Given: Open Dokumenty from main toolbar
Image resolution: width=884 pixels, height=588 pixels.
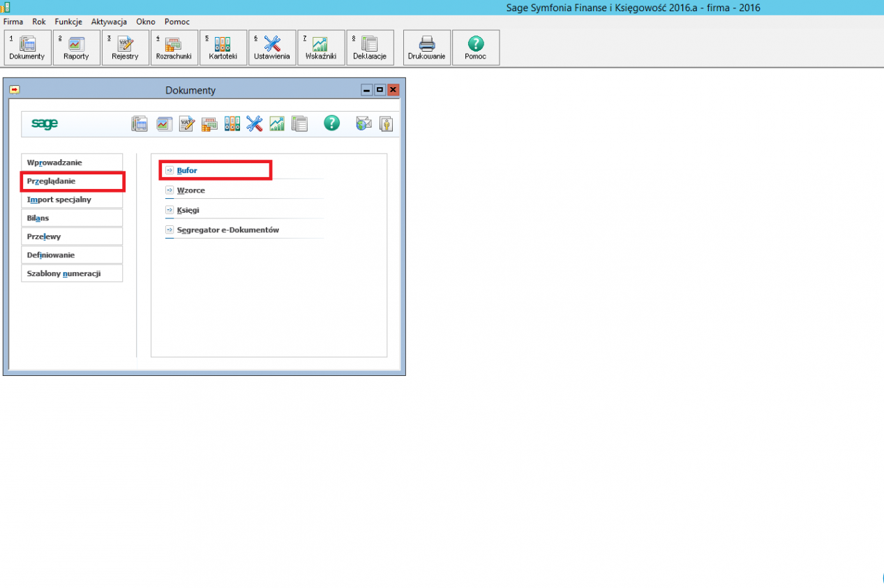Looking at the screenshot, I should [x=27, y=47].
